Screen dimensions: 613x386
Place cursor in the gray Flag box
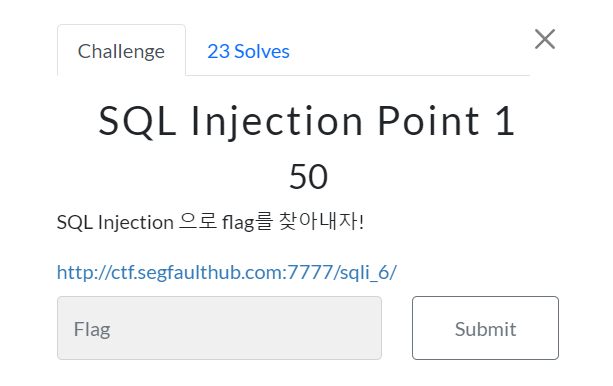click(x=219, y=328)
